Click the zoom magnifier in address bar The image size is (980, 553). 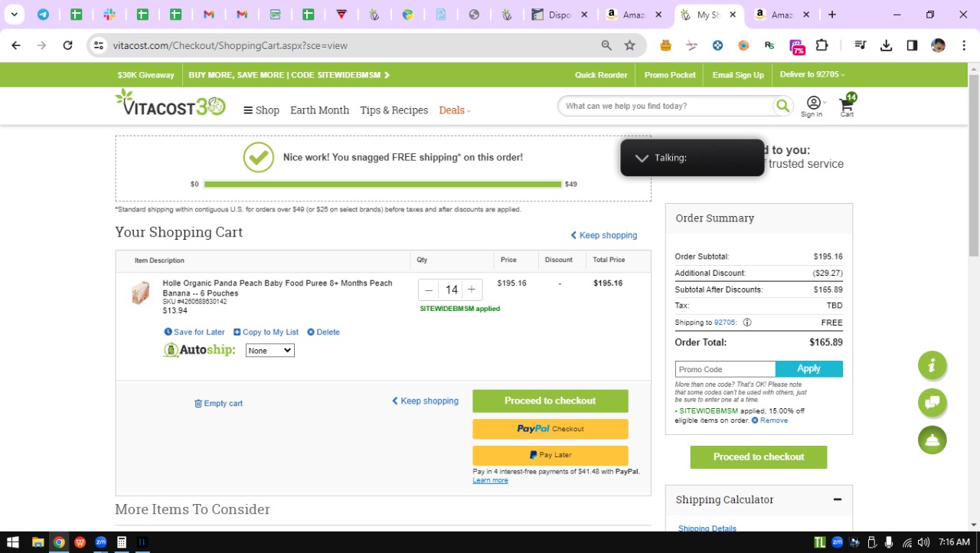(x=606, y=45)
